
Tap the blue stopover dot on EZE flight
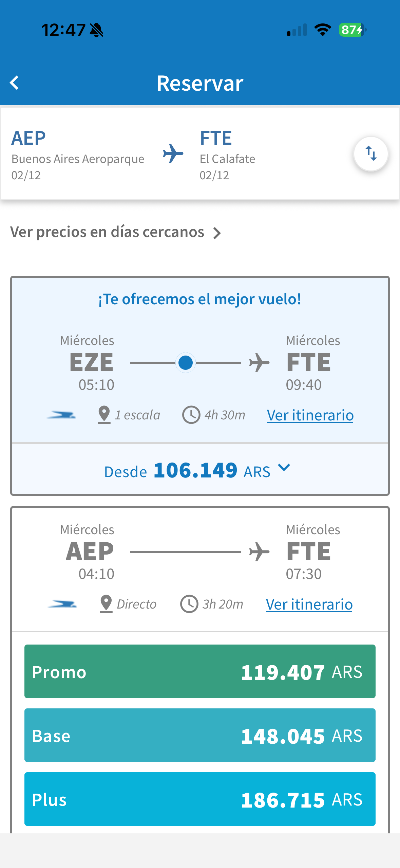tap(185, 363)
